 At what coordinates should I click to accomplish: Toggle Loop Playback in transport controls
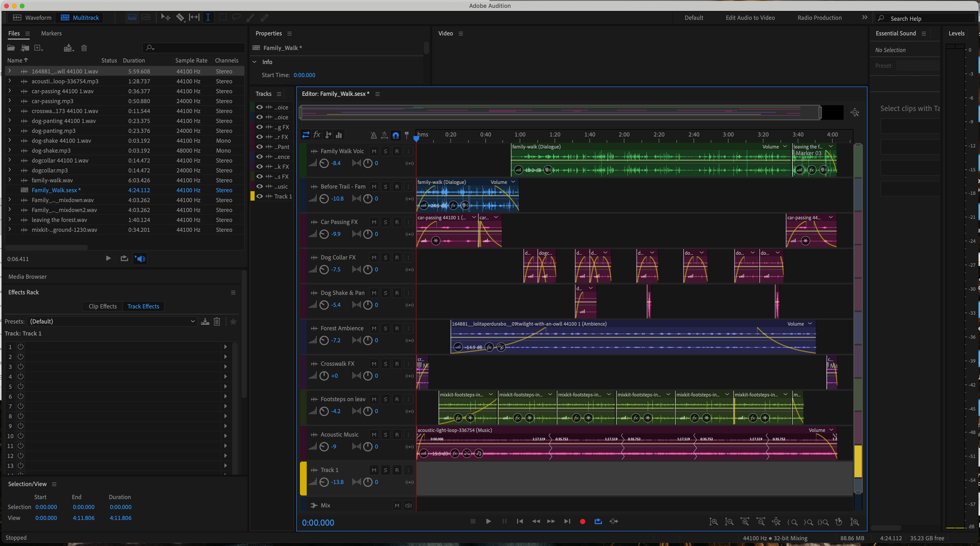[x=598, y=521]
